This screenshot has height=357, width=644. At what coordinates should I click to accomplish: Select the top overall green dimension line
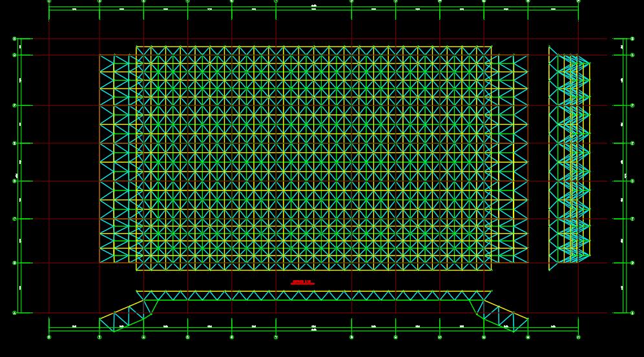313,7
